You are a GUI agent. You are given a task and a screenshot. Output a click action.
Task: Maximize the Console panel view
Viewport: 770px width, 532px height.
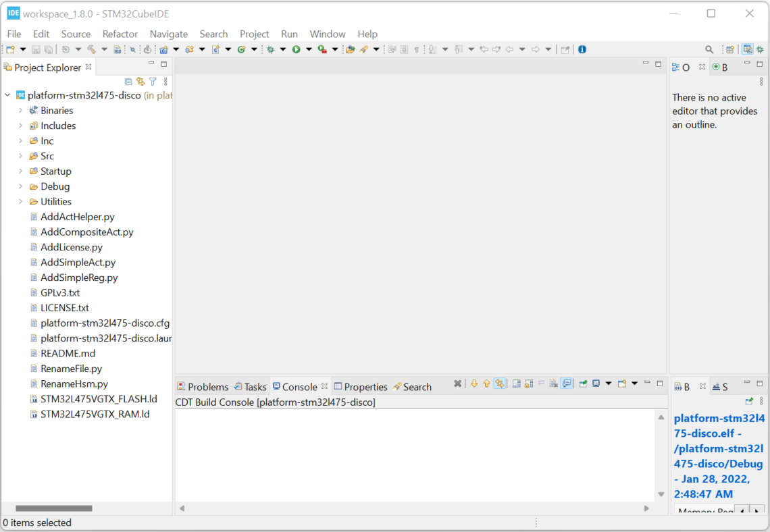coord(660,383)
